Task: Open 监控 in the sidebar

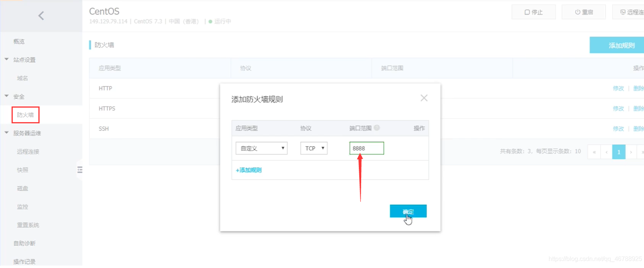Action: point(23,207)
